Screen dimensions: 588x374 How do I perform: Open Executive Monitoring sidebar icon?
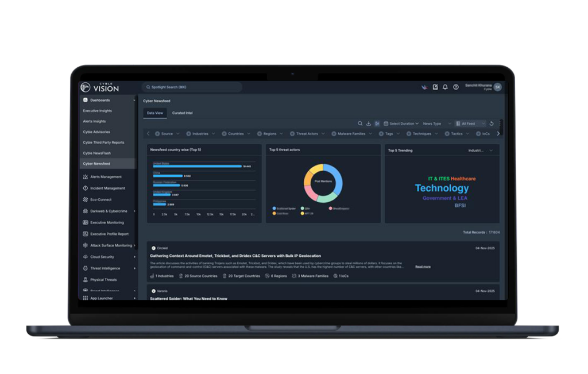click(x=85, y=222)
